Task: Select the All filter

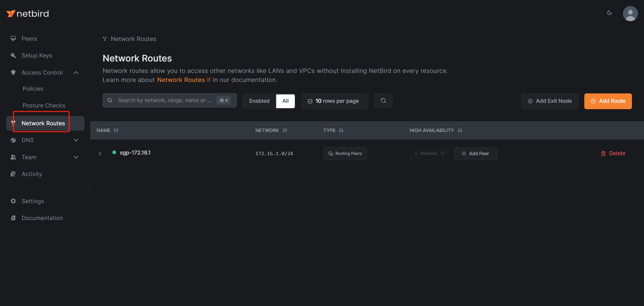Action: (285, 101)
